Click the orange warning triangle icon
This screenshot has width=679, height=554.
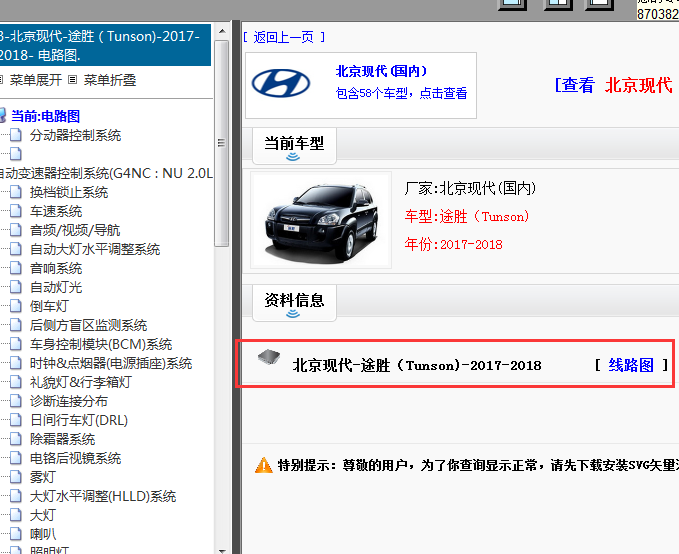pyautogui.click(x=263, y=465)
